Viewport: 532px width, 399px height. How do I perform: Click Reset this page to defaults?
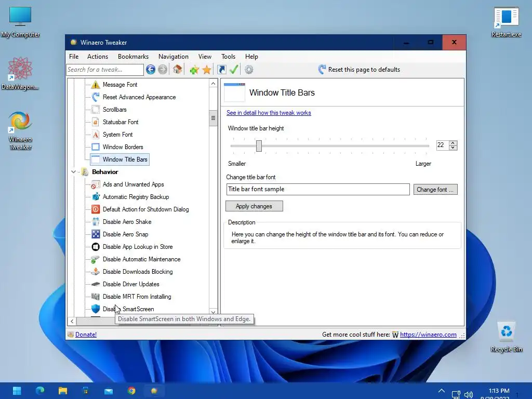pyautogui.click(x=359, y=70)
